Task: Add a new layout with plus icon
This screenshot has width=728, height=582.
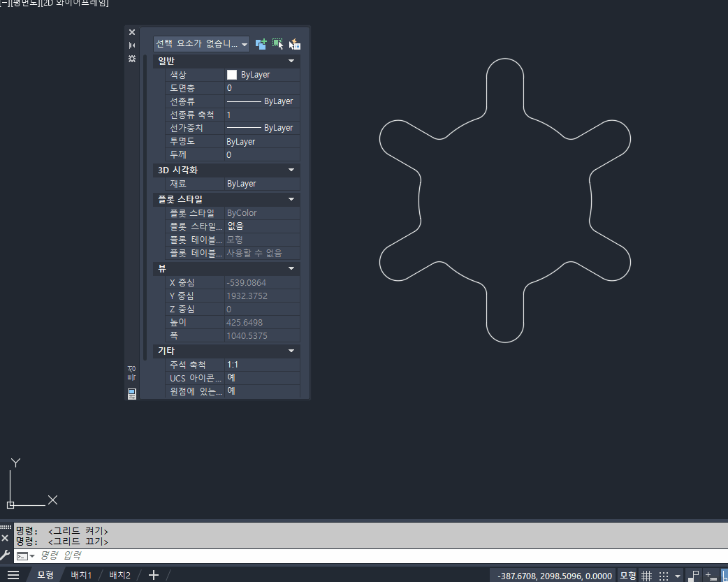Action: click(x=154, y=575)
